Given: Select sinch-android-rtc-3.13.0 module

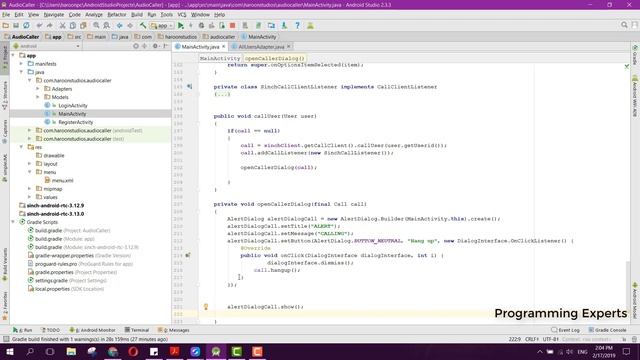Looking at the screenshot, I should (55, 214).
